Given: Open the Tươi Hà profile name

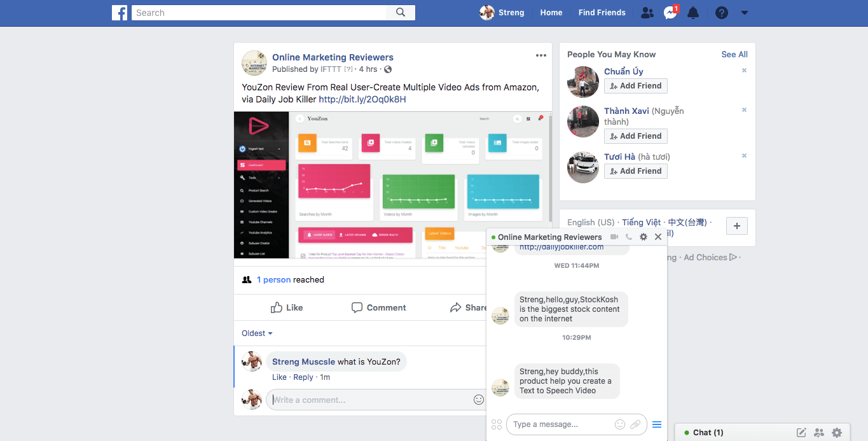Looking at the screenshot, I should pyautogui.click(x=619, y=157).
